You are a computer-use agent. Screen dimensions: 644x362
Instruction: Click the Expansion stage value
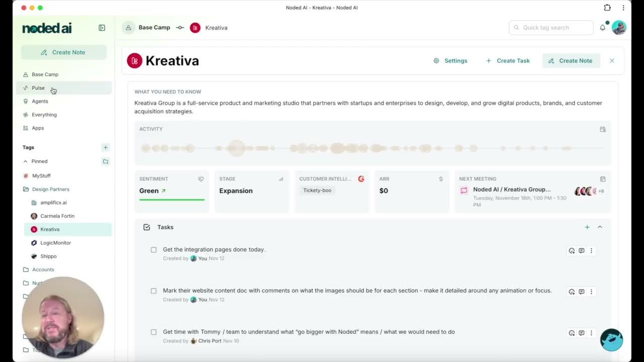[236, 191]
